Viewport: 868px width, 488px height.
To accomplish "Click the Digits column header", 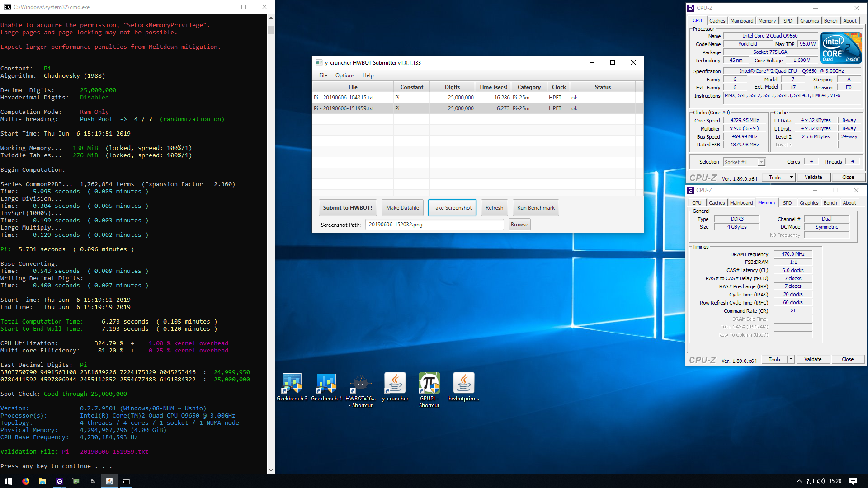I will point(452,87).
